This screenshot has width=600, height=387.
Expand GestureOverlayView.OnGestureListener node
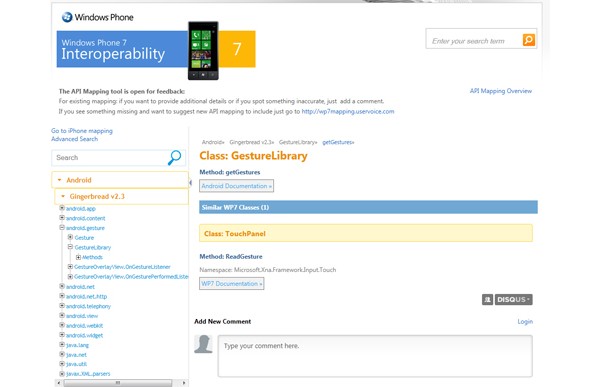point(70,267)
